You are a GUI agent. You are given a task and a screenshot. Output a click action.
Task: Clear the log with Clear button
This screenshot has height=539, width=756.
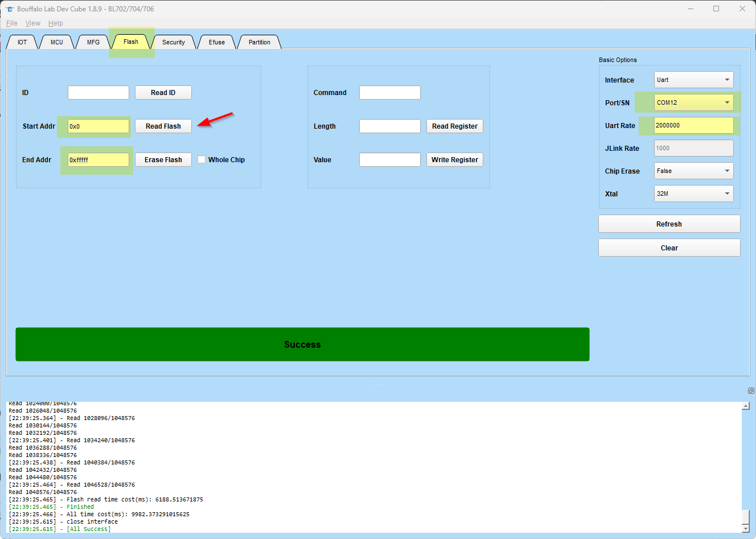[669, 248]
